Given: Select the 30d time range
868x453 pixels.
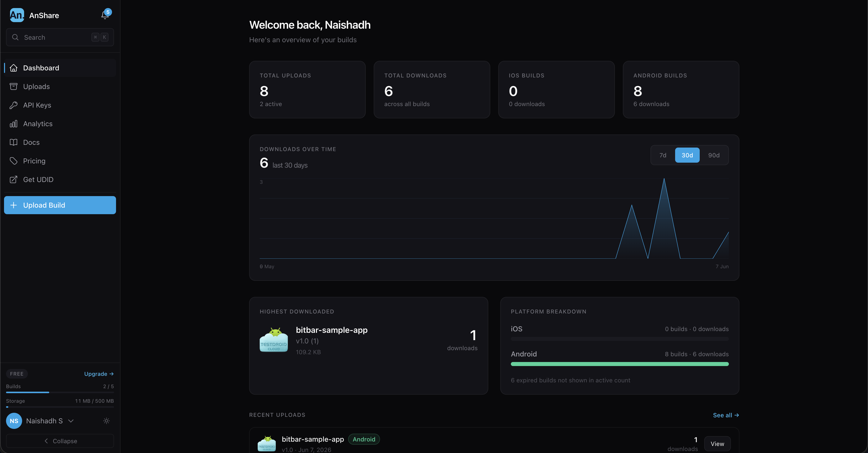Looking at the screenshot, I should tap(687, 155).
